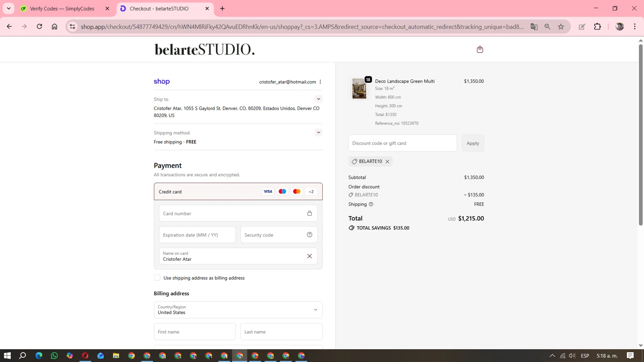Click the Reference_no: 10523970 text

(x=397, y=123)
